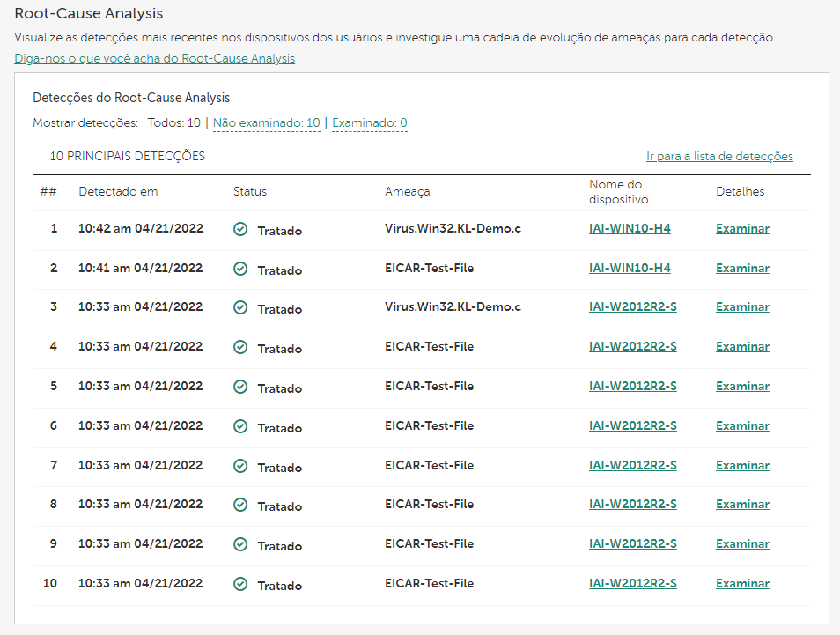Examine detection number 10
The height and width of the screenshot is (635, 840).
pyautogui.click(x=742, y=584)
